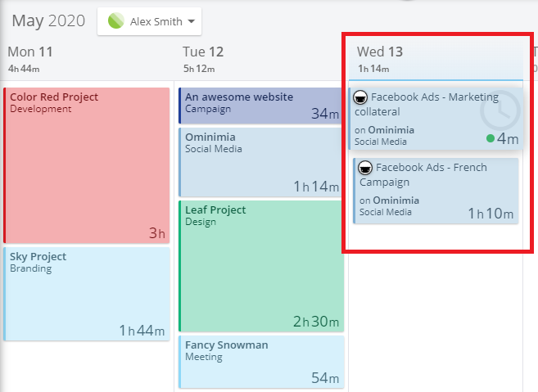The image size is (538, 392).
Task: Click the empty area below Wednesday's entries
Action: pyautogui.click(x=436, y=309)
